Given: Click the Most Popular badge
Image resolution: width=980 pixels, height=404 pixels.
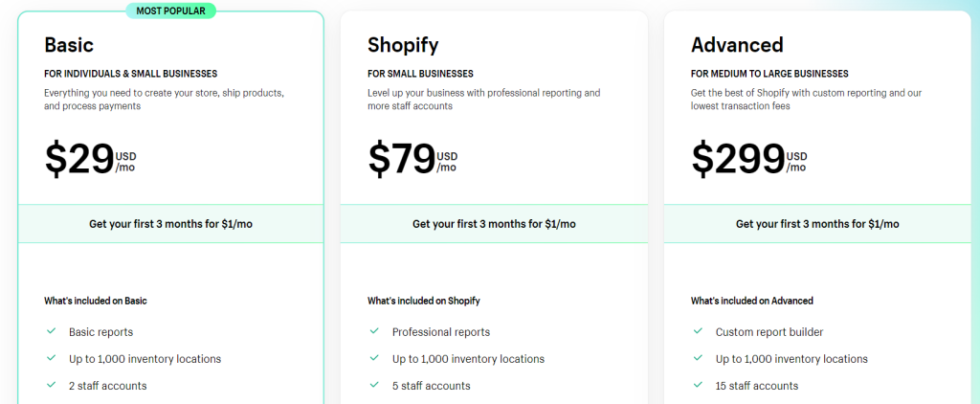Looking at the screenshot, I should click(170, 11).
